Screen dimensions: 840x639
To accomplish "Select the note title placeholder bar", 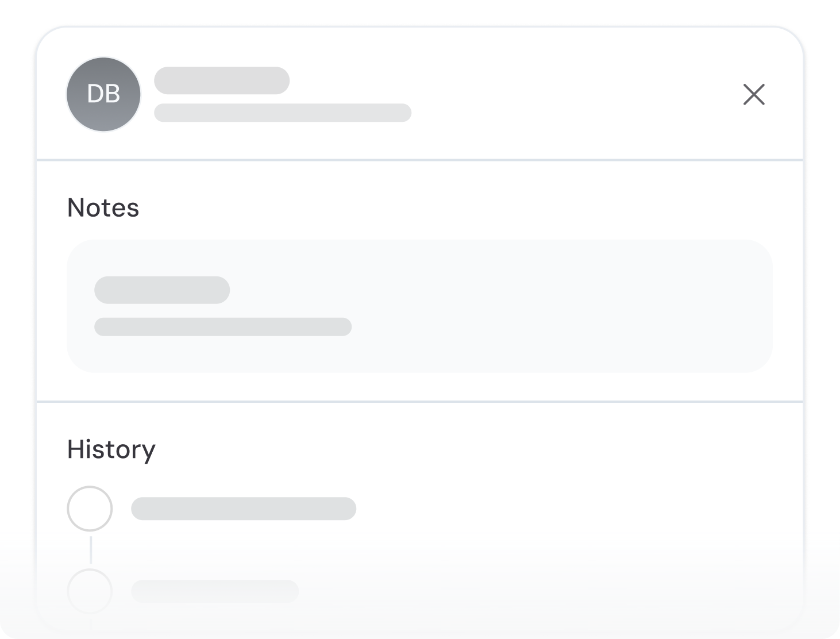I will 162,290.
